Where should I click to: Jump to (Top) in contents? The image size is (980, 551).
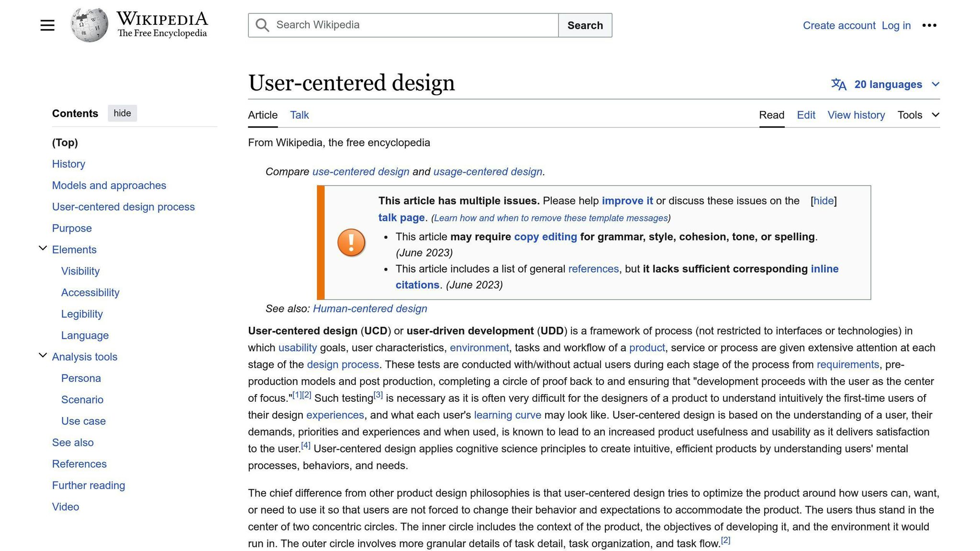coord(65,143)
